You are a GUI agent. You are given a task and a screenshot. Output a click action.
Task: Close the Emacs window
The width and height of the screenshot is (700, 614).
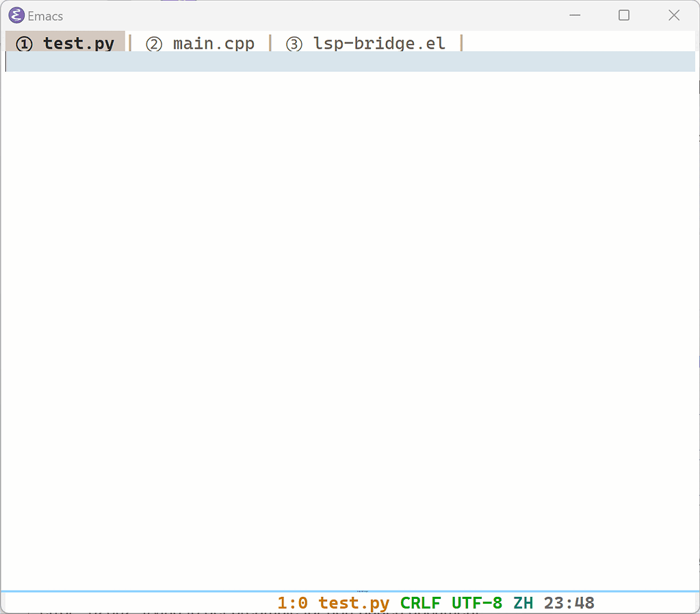[x=674, y=15]
